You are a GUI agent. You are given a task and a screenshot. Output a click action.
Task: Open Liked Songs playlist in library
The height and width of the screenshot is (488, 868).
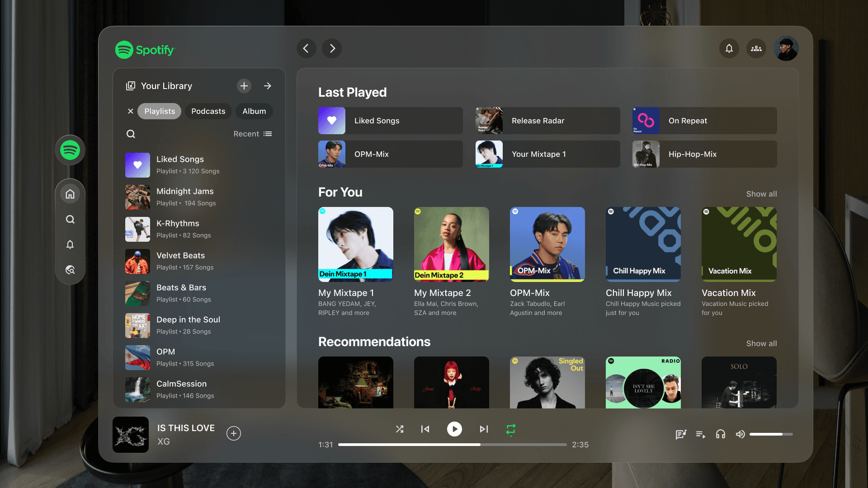[199, 165]
